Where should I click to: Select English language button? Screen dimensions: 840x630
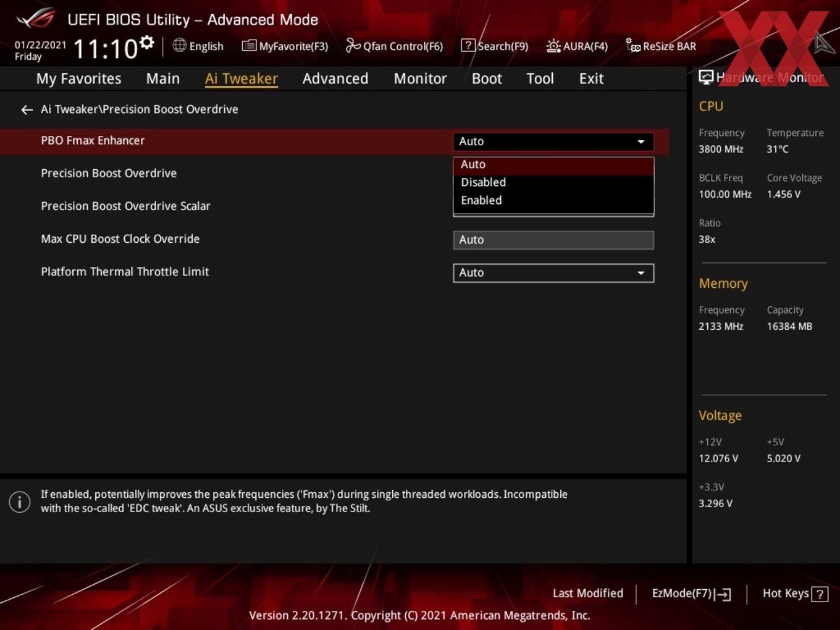198,46
